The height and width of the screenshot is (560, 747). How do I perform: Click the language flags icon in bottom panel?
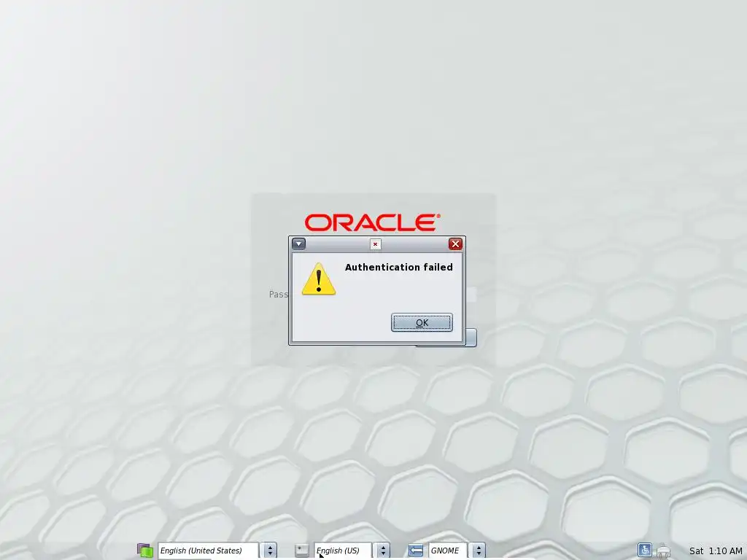pyautogui.click(x=145, y=551)
